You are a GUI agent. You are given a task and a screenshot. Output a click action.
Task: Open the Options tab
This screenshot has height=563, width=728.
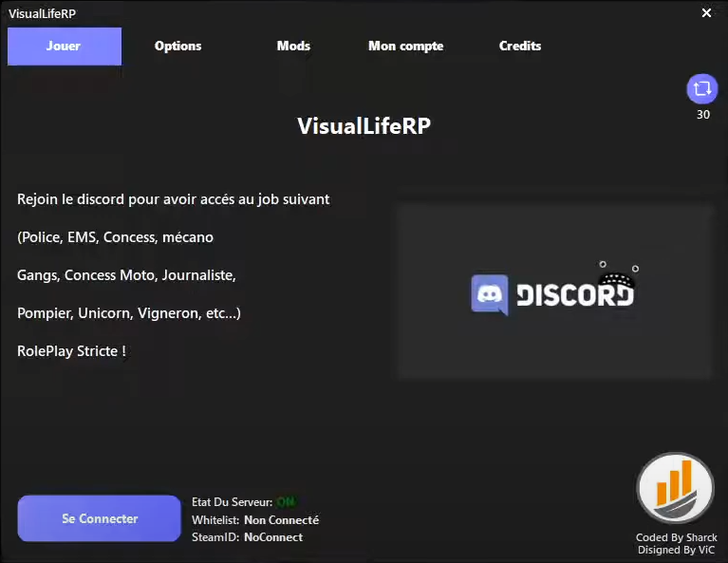pyautogui.click(x=177, y=46)
